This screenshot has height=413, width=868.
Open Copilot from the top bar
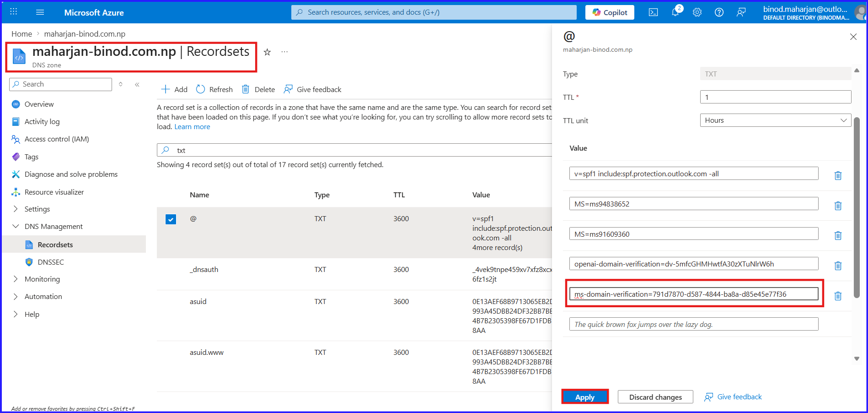click(609, 12)
